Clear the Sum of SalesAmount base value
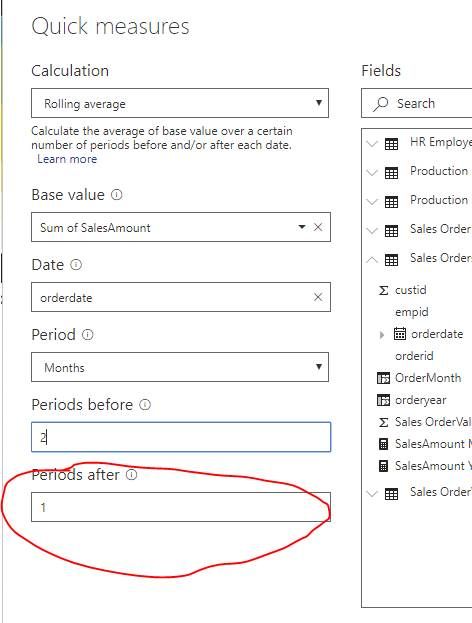The image size is (472, 623). (318, 227)
